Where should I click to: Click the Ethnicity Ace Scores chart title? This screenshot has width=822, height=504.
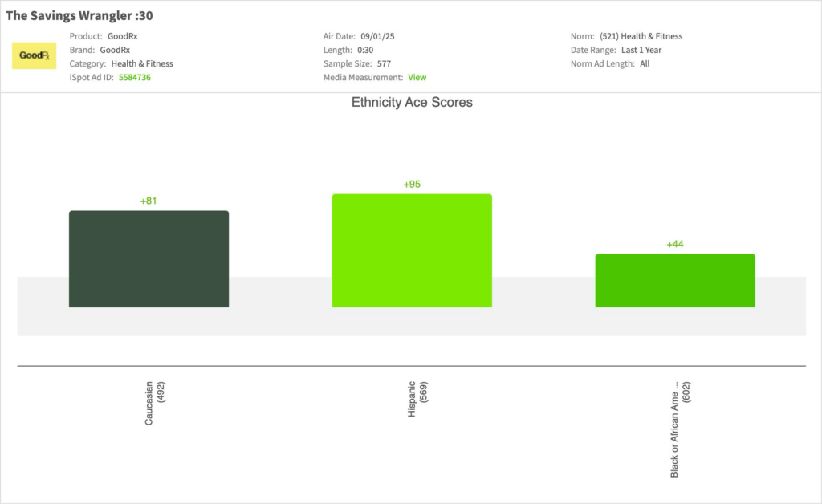(412, 103)
